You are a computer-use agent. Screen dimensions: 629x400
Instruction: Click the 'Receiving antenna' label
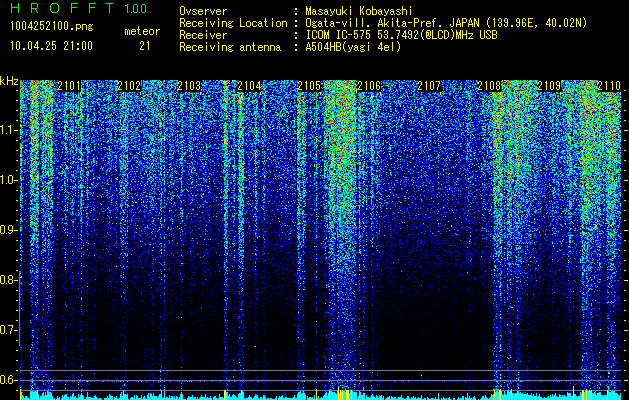point(230,47)
